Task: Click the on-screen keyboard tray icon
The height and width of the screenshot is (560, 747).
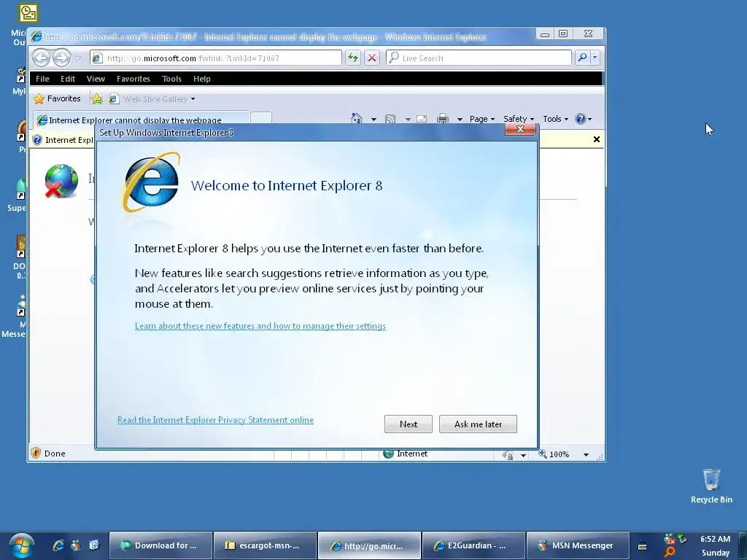Action: coord(642,546)
